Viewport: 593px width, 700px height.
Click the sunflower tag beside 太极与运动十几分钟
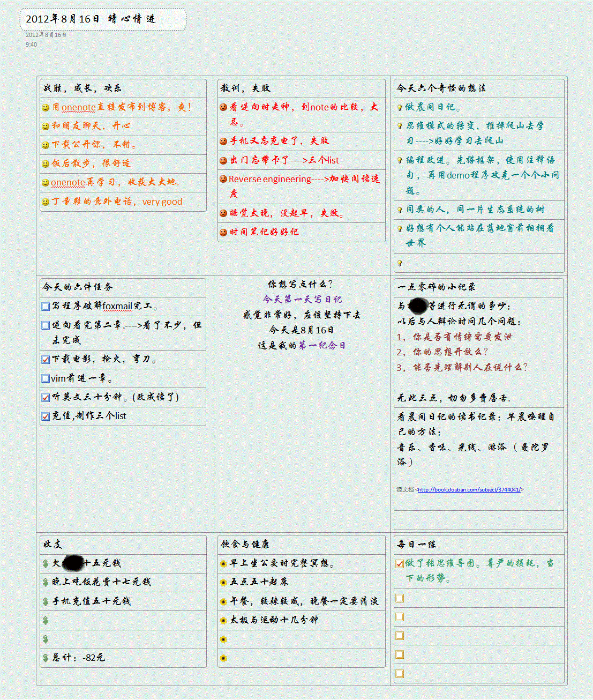point(223,621)
